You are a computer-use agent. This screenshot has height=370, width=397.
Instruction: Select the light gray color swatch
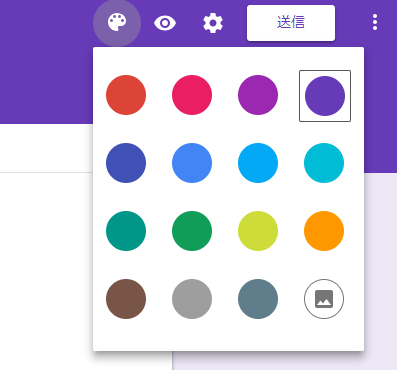(x=192, y=299)
